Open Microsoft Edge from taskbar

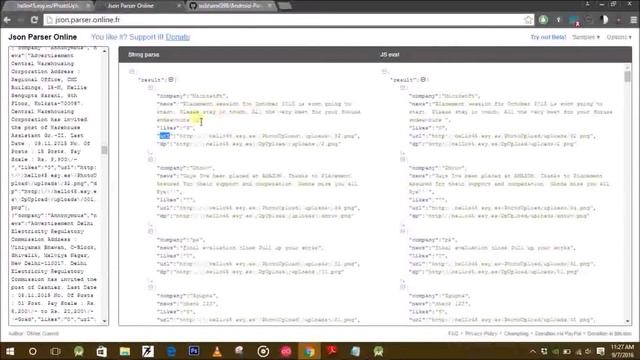coord(171,351)
